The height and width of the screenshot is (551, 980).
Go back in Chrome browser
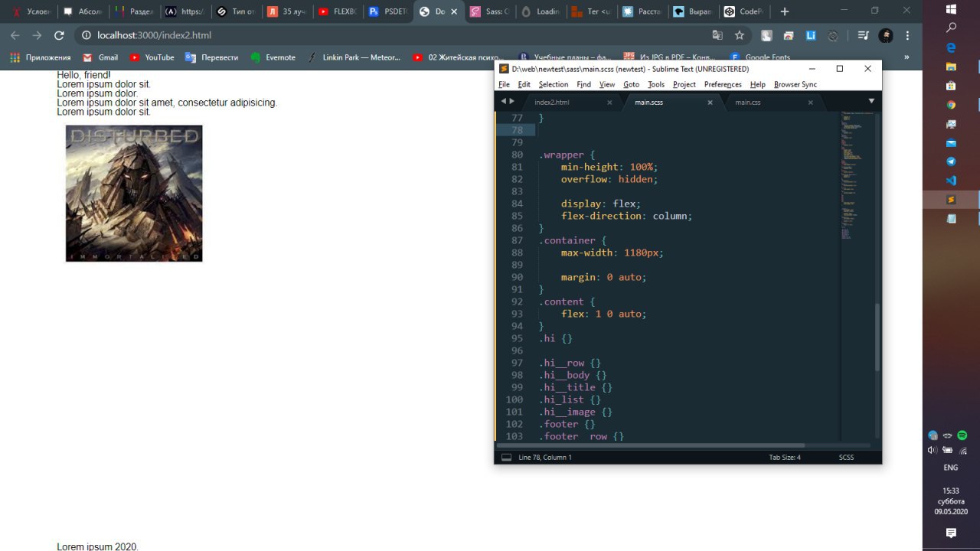coord(15,35)
